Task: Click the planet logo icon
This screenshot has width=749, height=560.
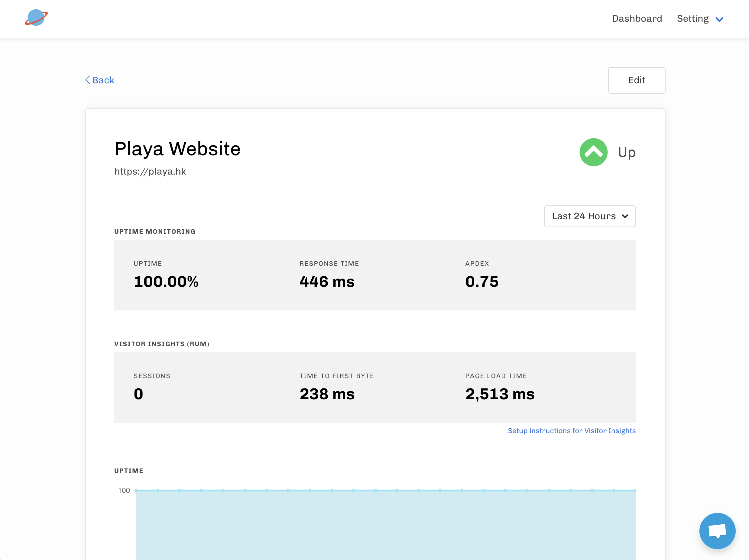Action: pos(36,18)
